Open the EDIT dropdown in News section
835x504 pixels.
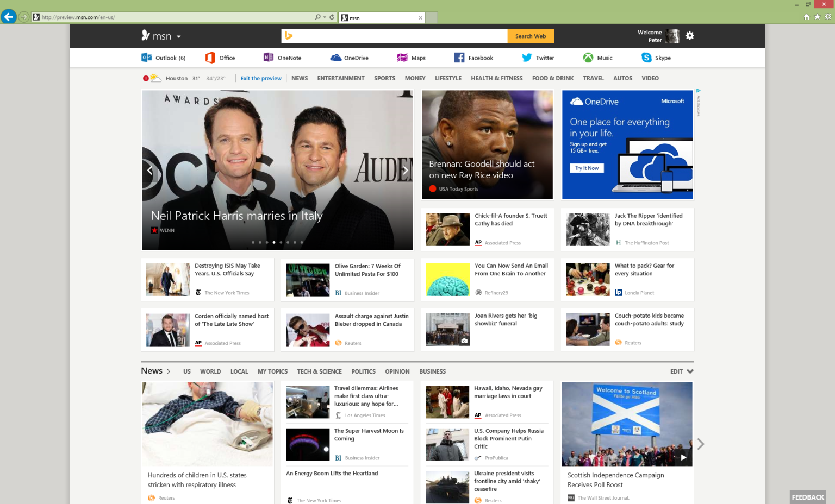[x=681, y=371]
